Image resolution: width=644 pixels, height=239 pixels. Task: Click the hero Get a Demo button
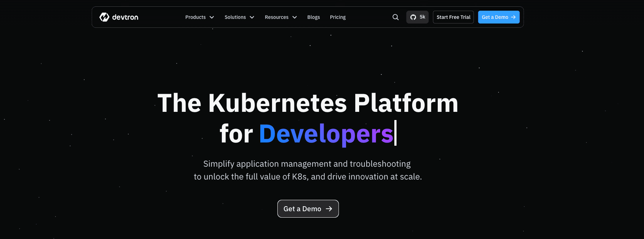308,209
